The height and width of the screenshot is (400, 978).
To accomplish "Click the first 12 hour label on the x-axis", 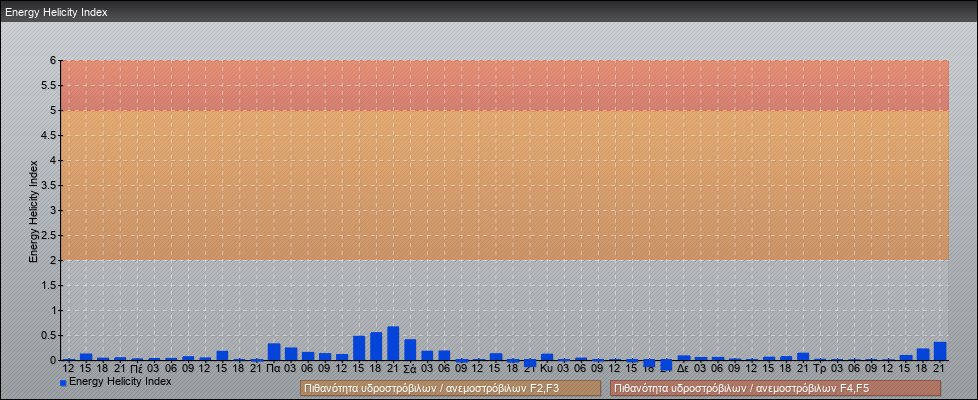I will pos(68,369).
